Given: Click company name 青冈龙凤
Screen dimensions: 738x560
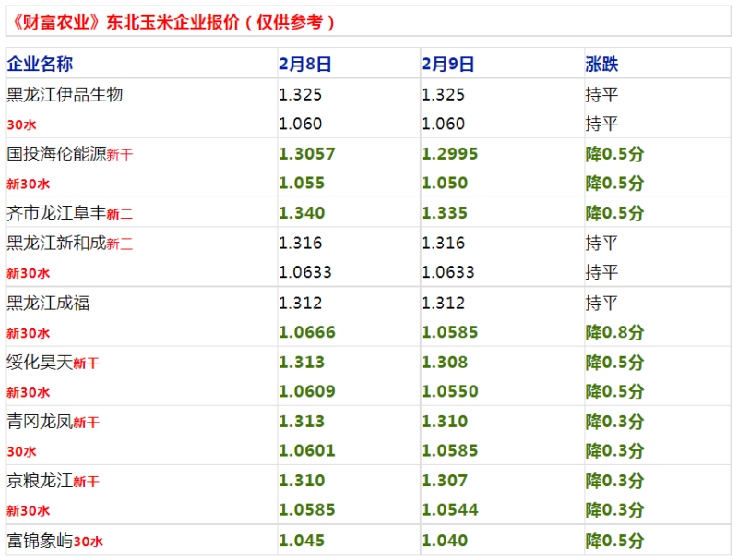Looking at the screenshot, I should 40,421.
